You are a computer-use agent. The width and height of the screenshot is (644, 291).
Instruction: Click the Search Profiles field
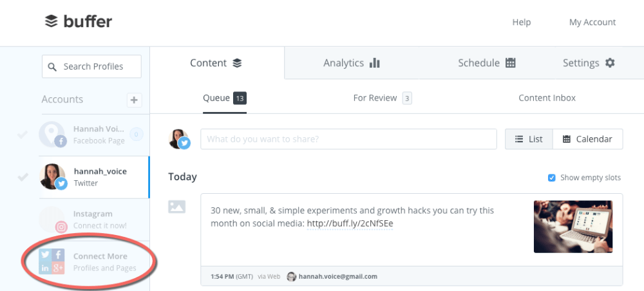click(x=91, y=66)
